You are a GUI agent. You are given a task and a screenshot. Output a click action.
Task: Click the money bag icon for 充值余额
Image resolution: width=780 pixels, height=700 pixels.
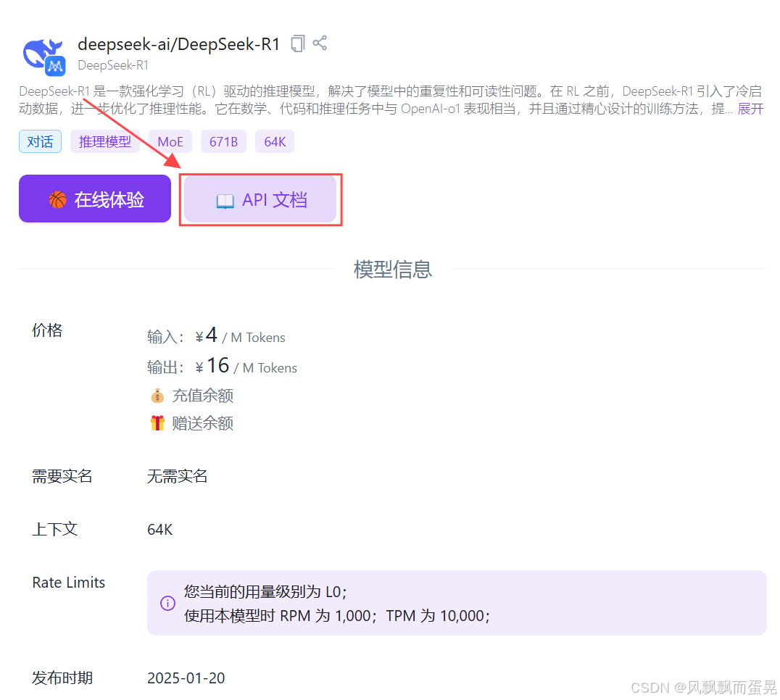(x=157, y=396)
